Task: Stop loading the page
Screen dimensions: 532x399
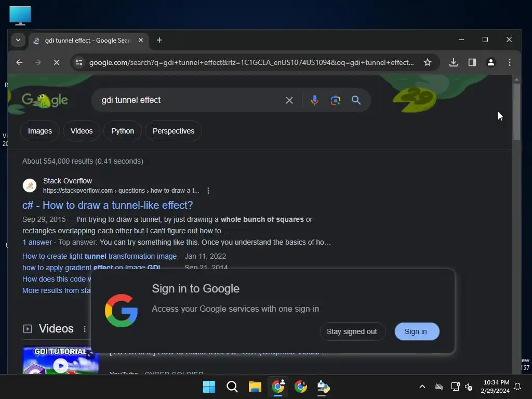Action: [x=57, y=62]
